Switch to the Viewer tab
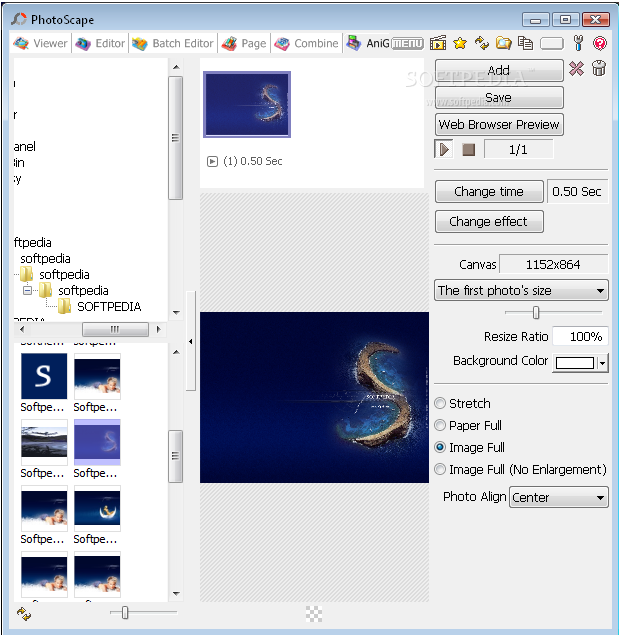Viewport: 619px width, 635px height. 41,43
